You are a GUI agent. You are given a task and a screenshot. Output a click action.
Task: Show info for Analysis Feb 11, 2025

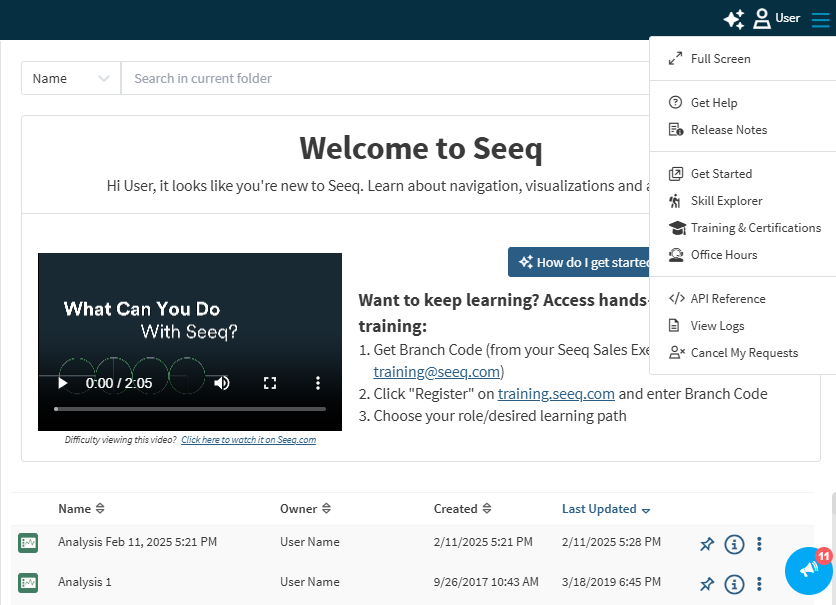[x=734, y=544]
